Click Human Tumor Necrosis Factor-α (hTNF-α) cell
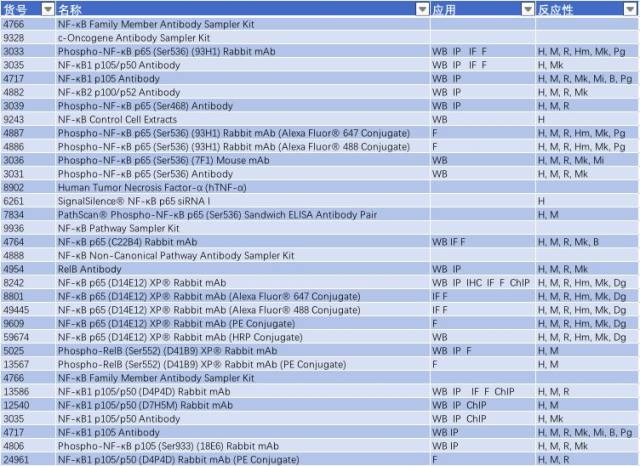The height and width of the screenshot is (466, 640). coord(242,187)
